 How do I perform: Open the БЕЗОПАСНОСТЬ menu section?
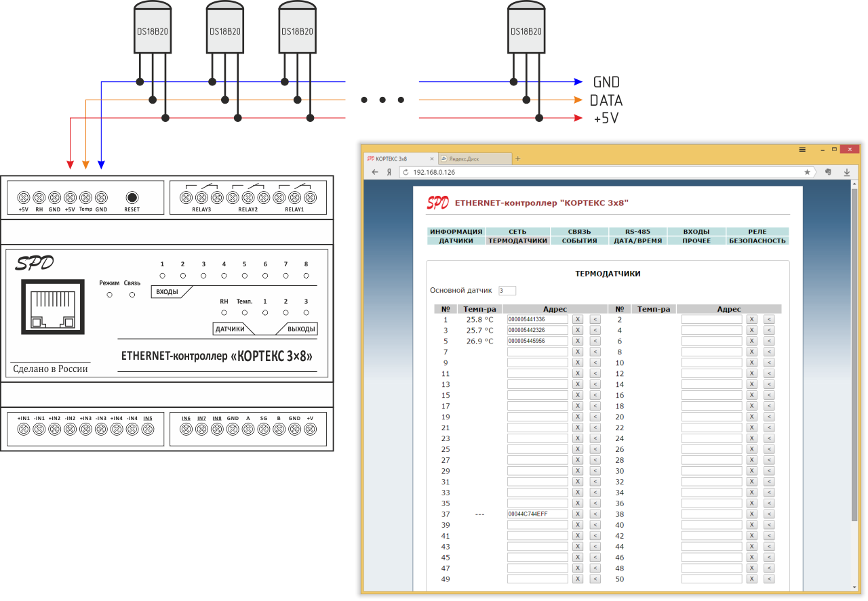[x=757, y=241]
